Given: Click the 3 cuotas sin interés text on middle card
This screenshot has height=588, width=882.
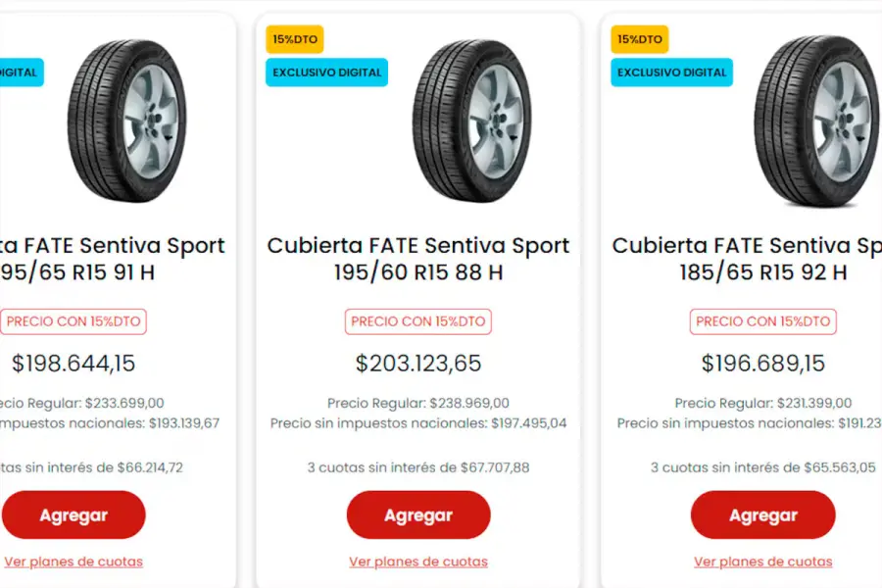Looking at the screenshot, I should point(418,467).
